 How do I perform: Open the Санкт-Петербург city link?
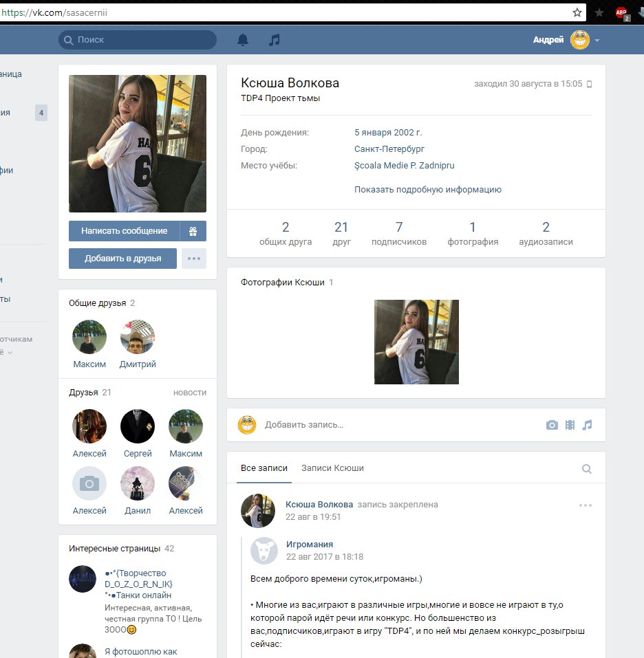coord(389,149)
